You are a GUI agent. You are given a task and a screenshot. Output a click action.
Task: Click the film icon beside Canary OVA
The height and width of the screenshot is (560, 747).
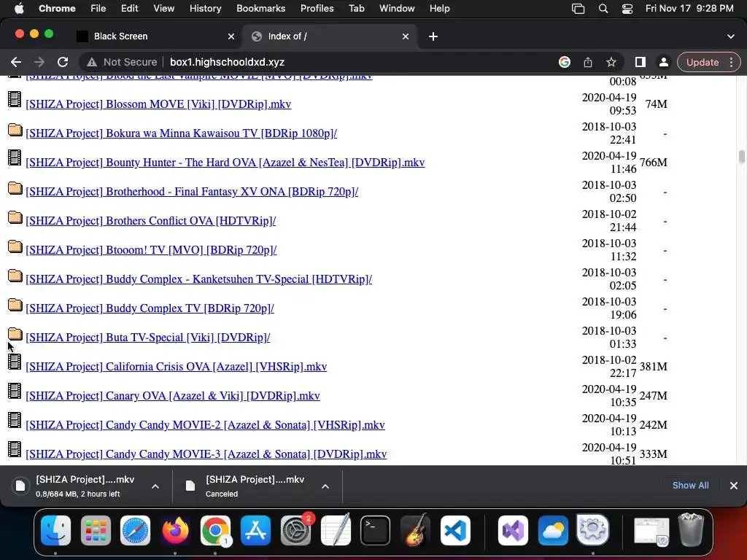[x=15, y=391]
